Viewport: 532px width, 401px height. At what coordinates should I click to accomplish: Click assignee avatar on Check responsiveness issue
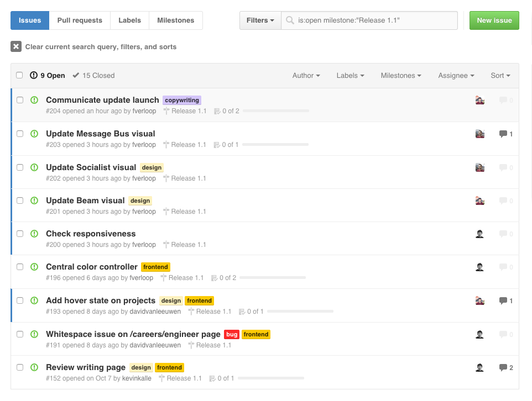click(480, 234)
